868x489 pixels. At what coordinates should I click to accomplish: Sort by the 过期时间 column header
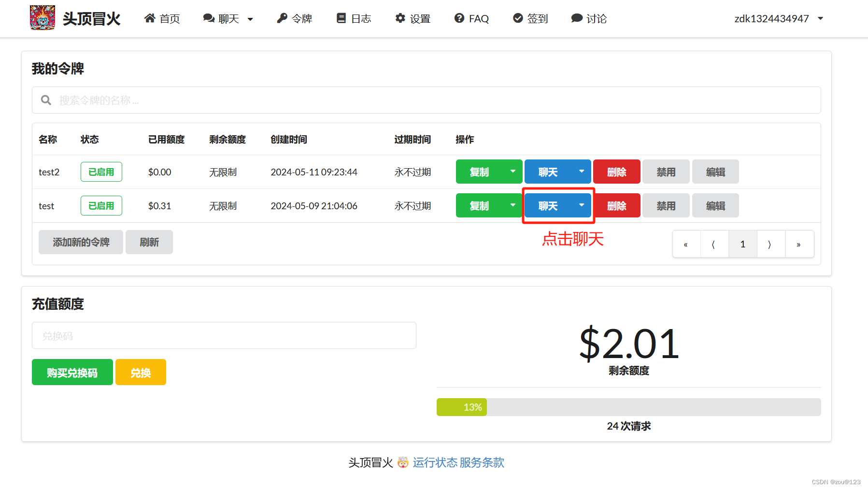click(413, 139)
